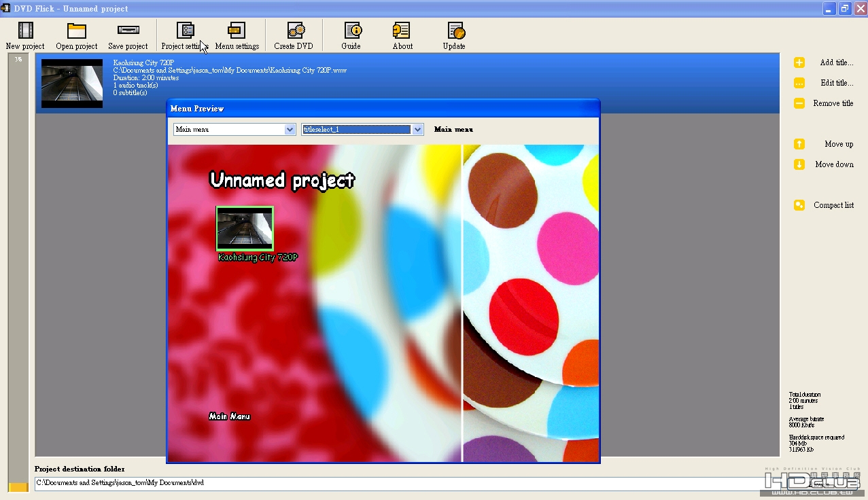Click the 0 subtitle(s) text
The height and width of the screenshot is (500, 868).
pyautogui.click(x=130, y=92)
